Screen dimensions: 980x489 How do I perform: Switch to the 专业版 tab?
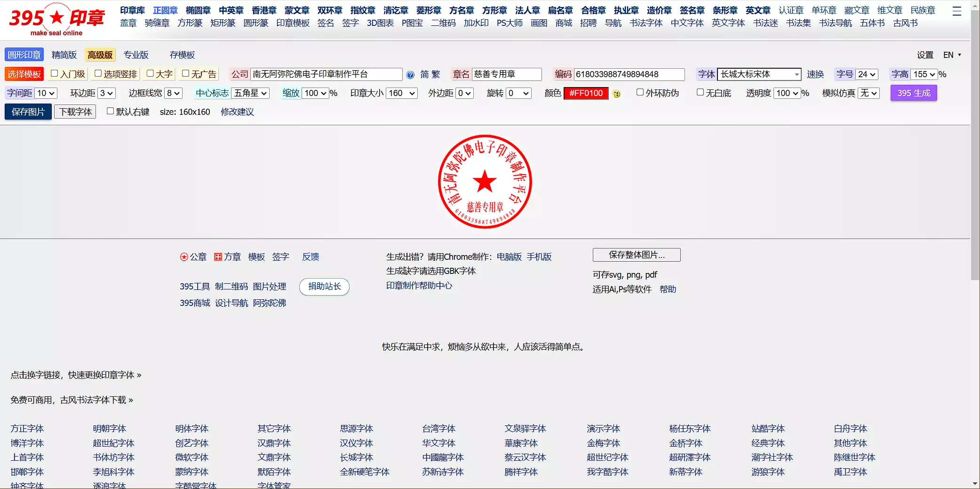point(136,55)
